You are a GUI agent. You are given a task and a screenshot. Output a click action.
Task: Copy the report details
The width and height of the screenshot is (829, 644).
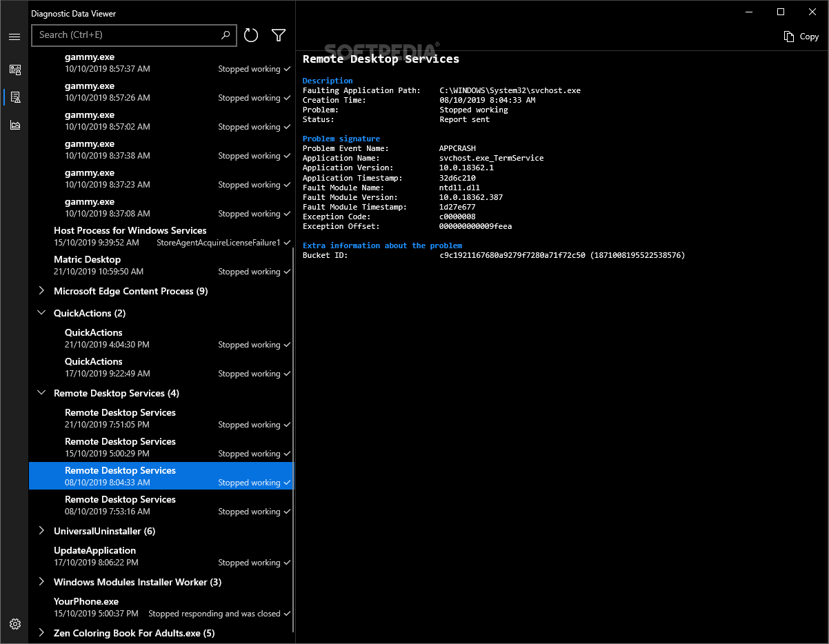click(x=801, y=37)
